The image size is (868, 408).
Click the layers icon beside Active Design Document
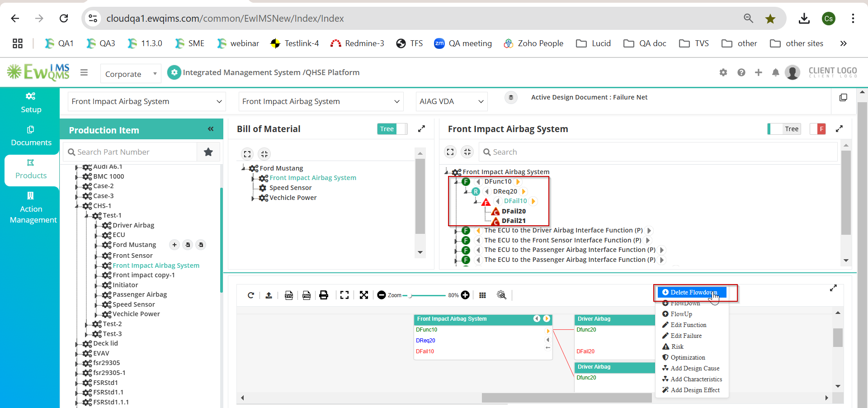(511, 97)
